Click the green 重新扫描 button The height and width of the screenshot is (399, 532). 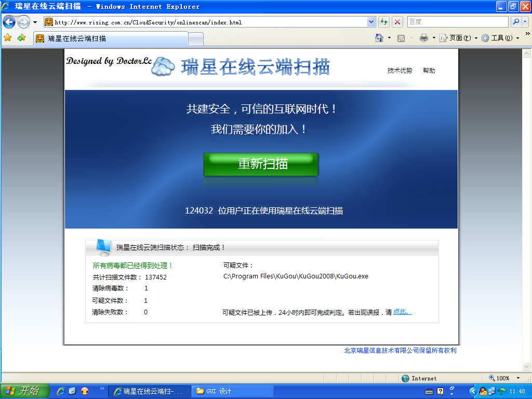(x=261, y=164)
